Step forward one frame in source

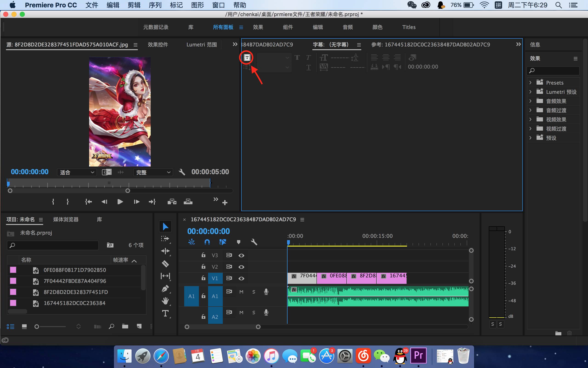click(137, 202)
